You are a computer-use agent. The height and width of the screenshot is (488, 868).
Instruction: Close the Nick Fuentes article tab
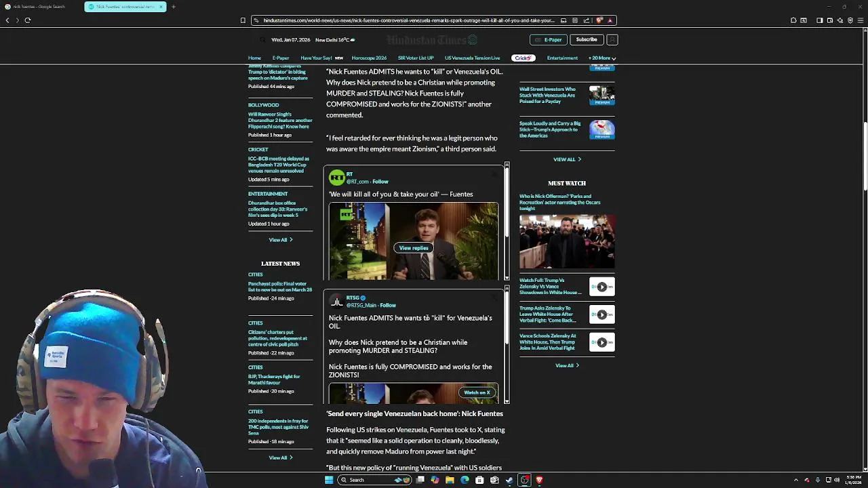tap(161, 7)
